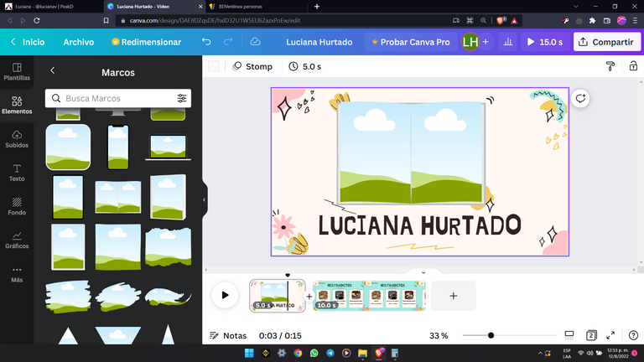The image size is (644, 362).
Task: Click the 33 % zoom value
Action: (439, 336)
